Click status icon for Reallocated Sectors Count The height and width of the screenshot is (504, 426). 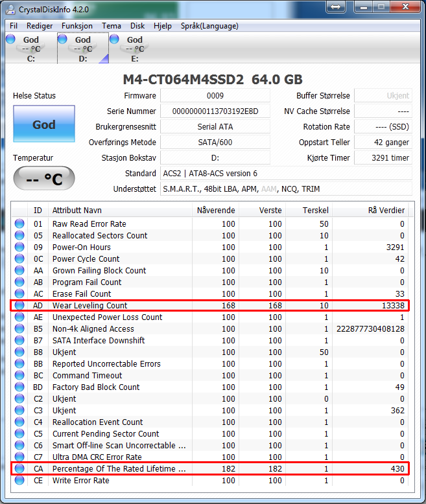click(x=19, y=235)
